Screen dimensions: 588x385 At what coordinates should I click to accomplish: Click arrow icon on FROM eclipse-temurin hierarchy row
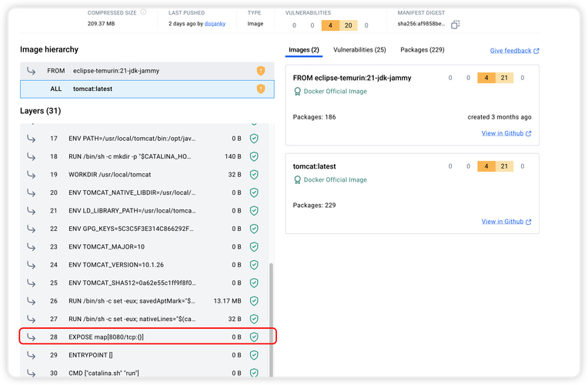click(x=31, y=71)
